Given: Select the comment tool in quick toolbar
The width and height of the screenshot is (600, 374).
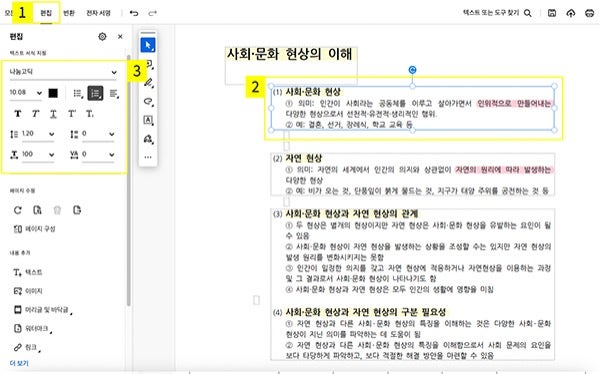Looking at the screenshot, I should [148, 64].
